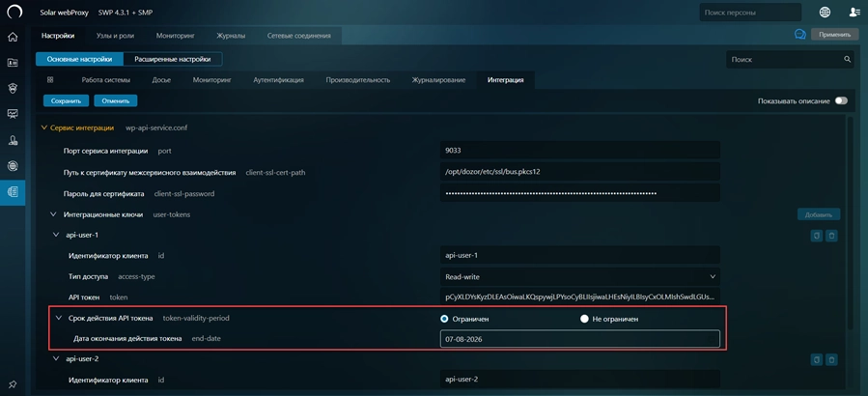The width and height of the screenshot is (868, 396).
Task: Select the Не ограничен radio option
Action: tap(584, 319)
